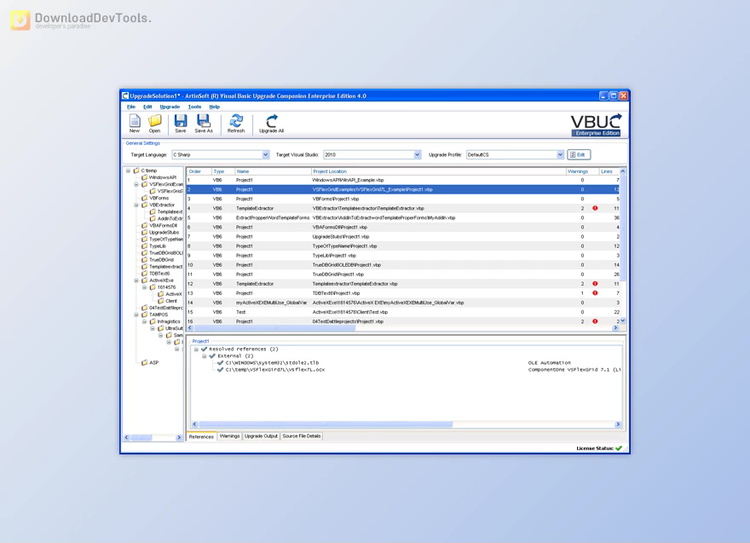Select the References tab
Viewport: 750px width, 543px height.
coord(201,436)
